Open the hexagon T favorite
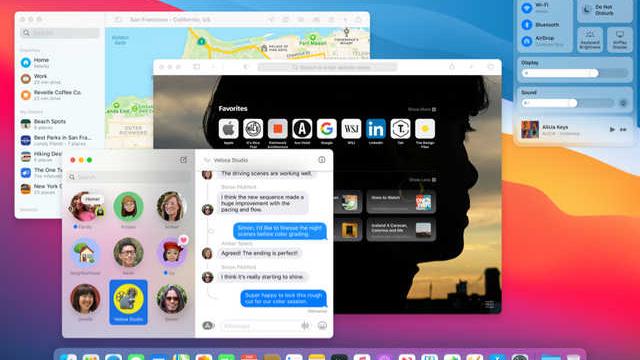 [x=400, y=129]
